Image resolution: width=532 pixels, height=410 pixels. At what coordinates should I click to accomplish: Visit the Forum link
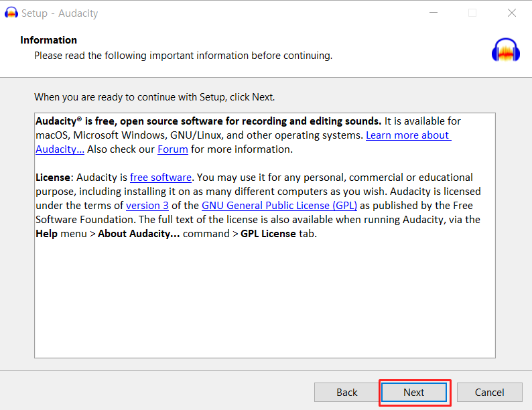(x=173, y=149)
